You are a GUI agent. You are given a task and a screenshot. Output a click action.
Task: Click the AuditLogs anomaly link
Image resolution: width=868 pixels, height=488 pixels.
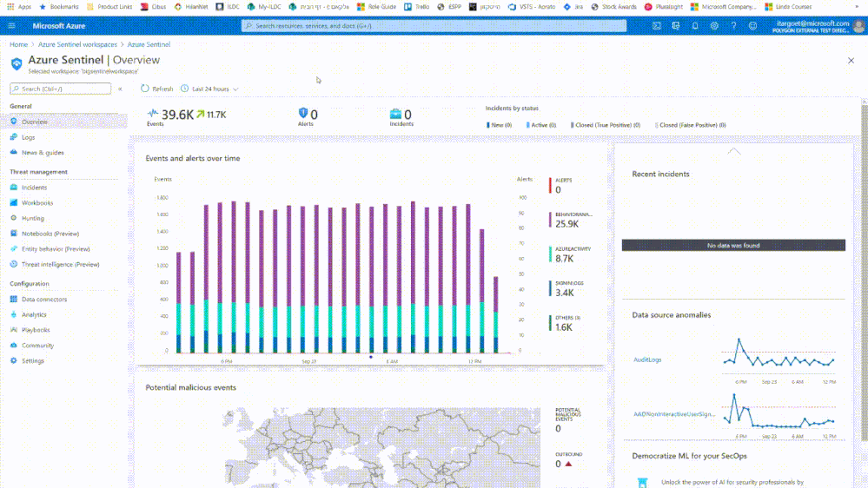[647, 359]
